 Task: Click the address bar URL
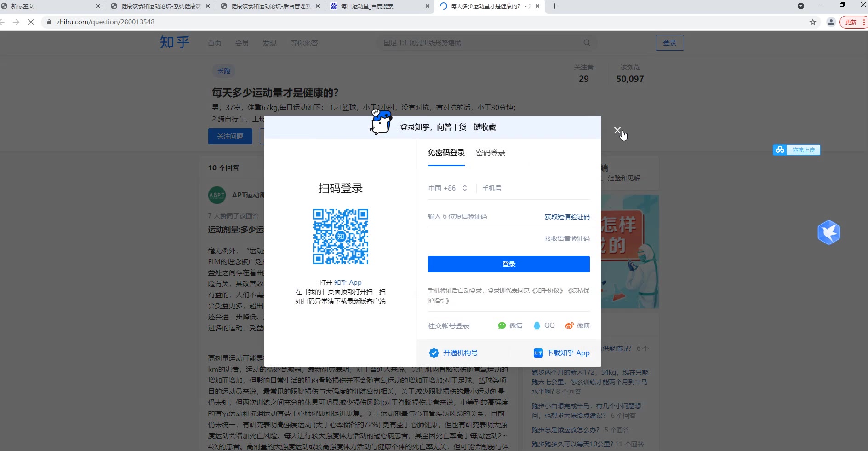[105, 22]
